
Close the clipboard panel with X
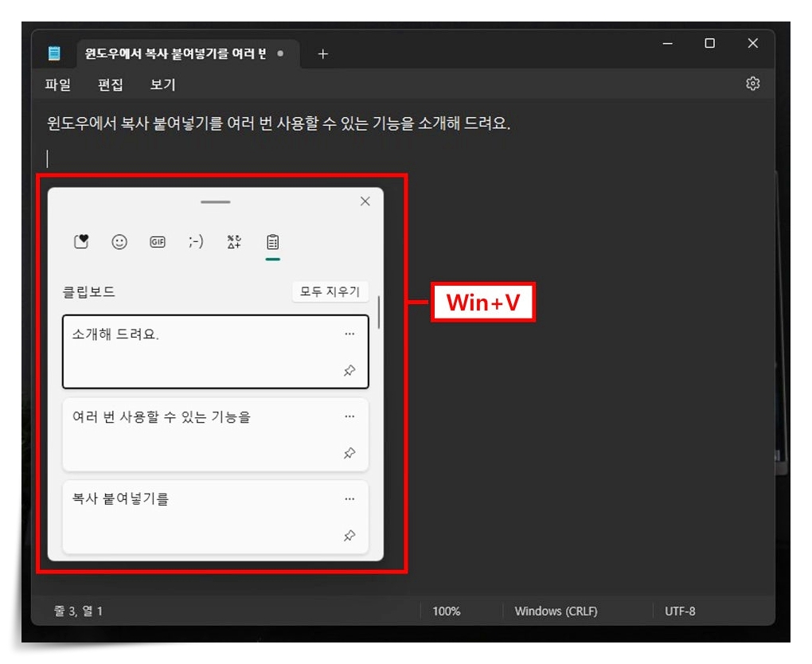[x=365, y=201]
